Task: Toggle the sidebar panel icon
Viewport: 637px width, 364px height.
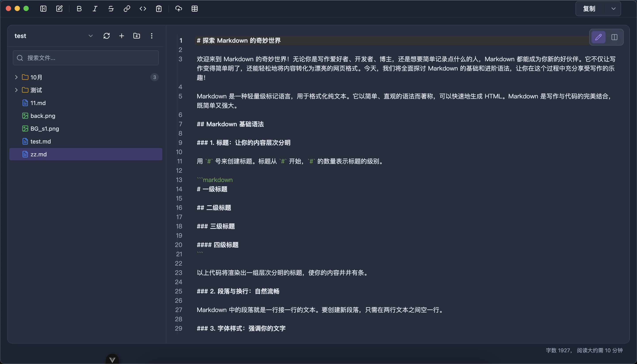Action: (43, 9)
